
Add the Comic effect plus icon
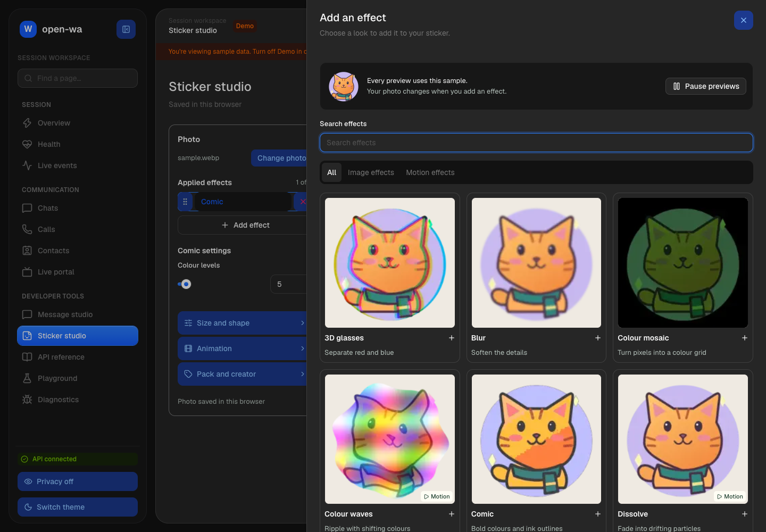click(x=598, y=514)
